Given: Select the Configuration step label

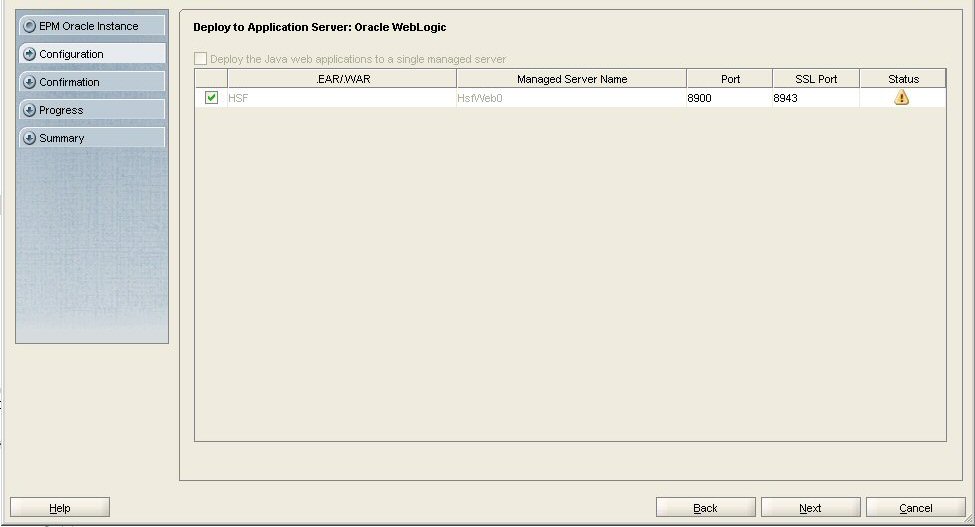Looking at the screenshot, I should pos(71,54).
